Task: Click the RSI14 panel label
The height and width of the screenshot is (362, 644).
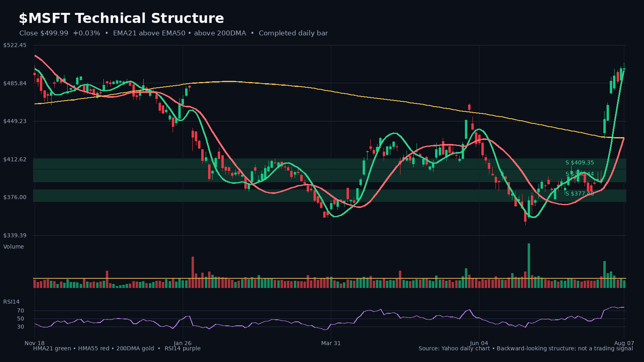Action: coord(11,302)
